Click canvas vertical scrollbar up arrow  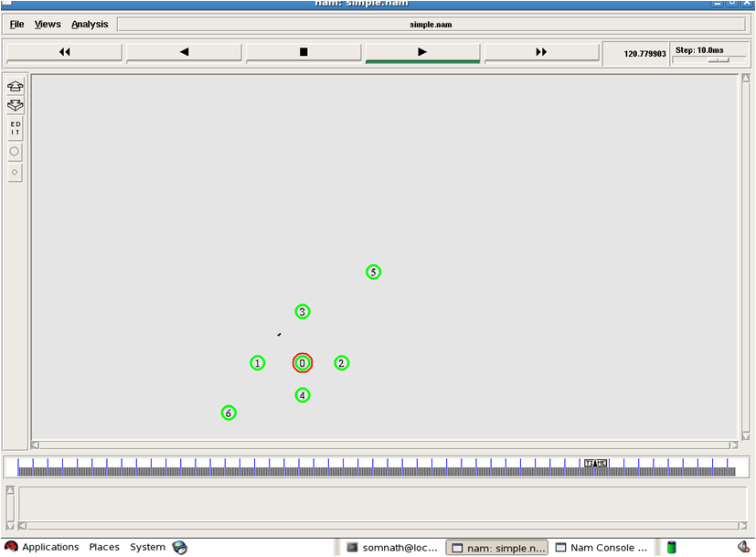(746, 78)
